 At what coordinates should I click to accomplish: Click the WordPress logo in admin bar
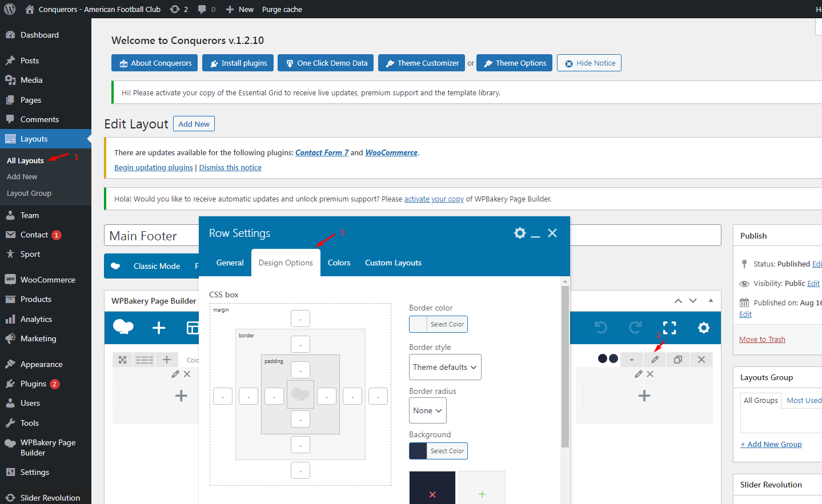coord(10,9)
